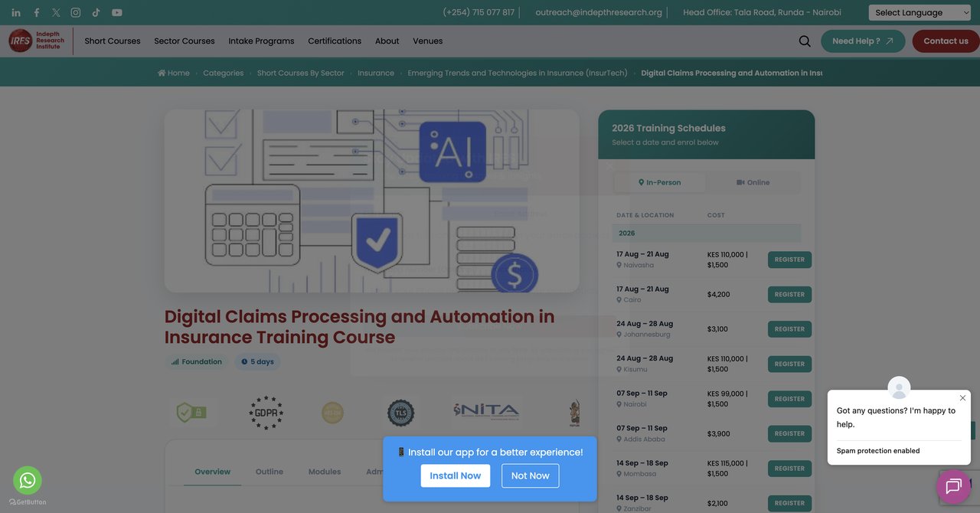This screenshot has height=513, width=980.
Task: Open WhatsApp chat floating button
Action: [28, 480]
